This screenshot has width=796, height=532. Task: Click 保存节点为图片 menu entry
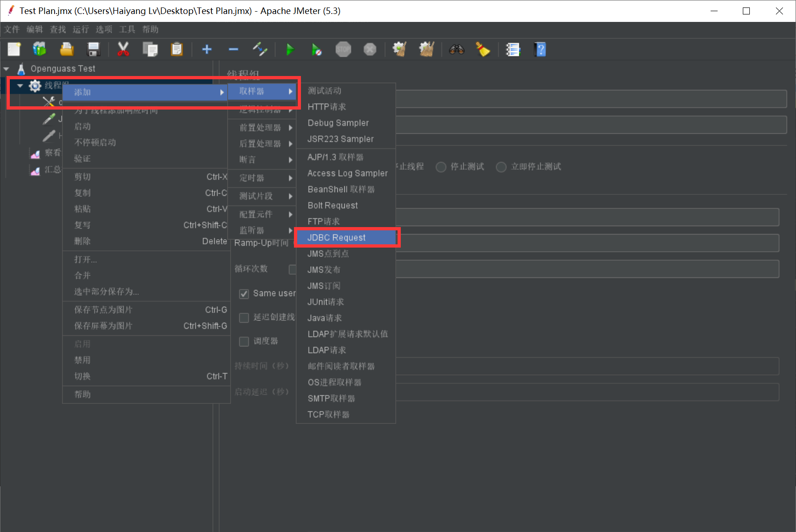[147, 310]
